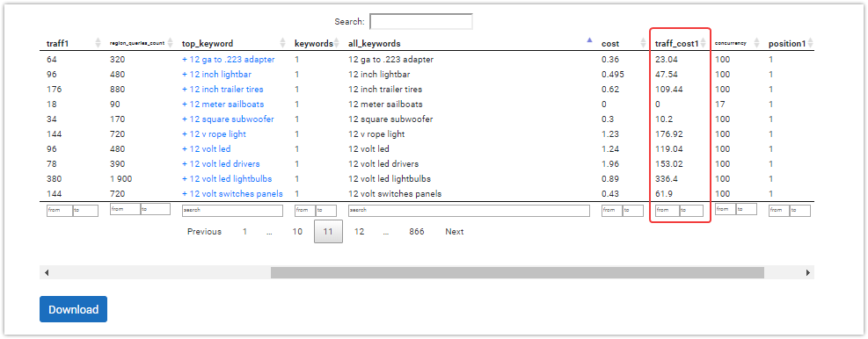Click the top_keyword sort arrows icon

(x=282, y=43)
